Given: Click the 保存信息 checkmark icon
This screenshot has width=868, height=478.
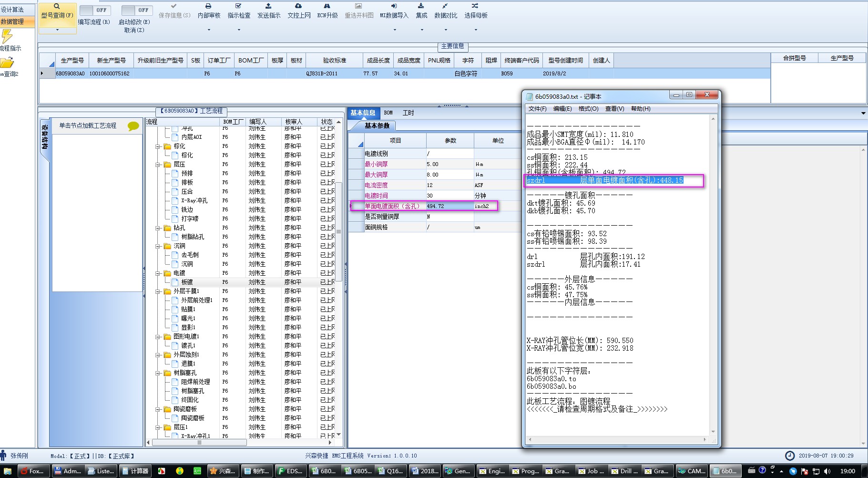Looking at the screenshot, I should (174, 6).
